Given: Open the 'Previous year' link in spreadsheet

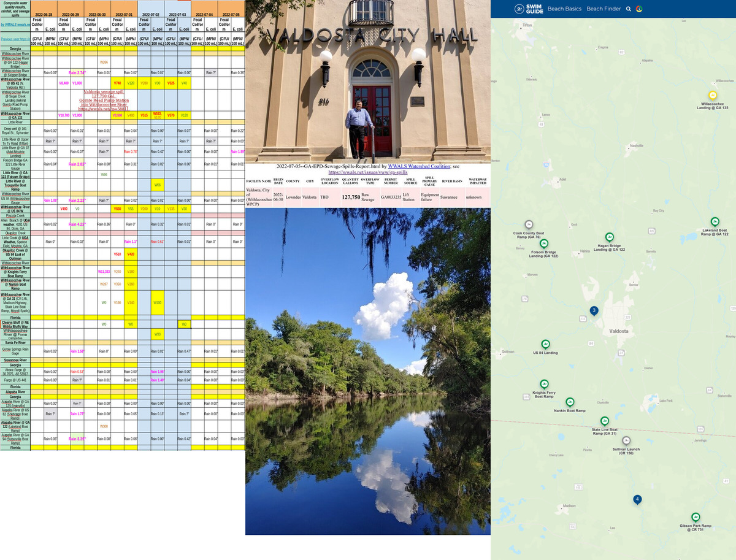Looking at the screenshot, I should pos(15,39).
